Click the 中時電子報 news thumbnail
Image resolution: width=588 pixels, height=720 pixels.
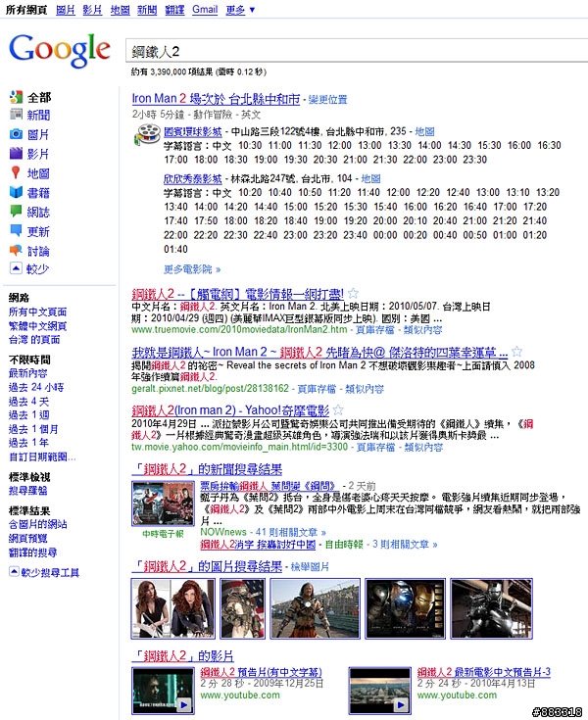pyautogui.click(x=163, y=504)
